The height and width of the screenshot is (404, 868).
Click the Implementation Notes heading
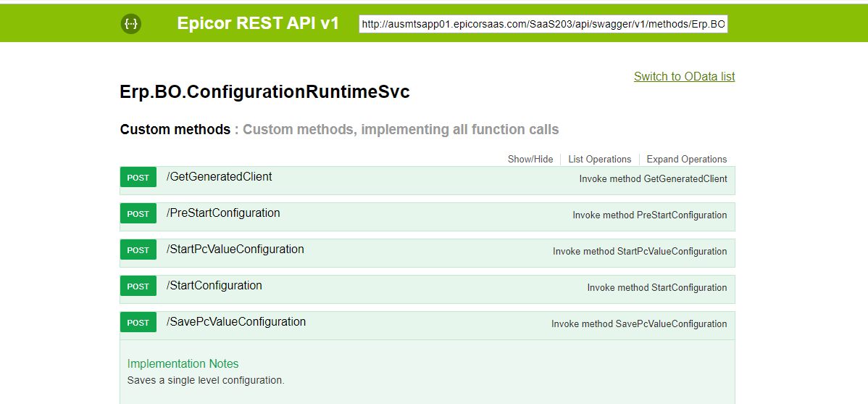183,363
